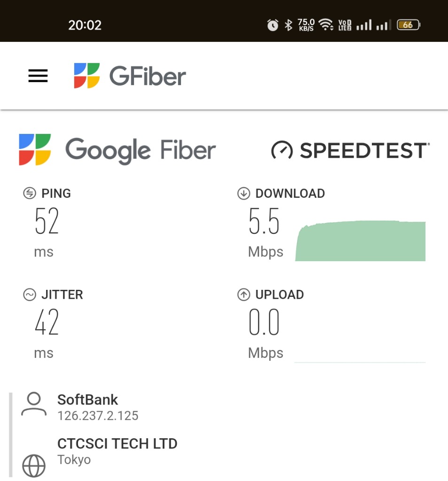The image size is (448, 481).
Task: Click the Google Fiber colorful logo
Action: (x=35, y=149)
